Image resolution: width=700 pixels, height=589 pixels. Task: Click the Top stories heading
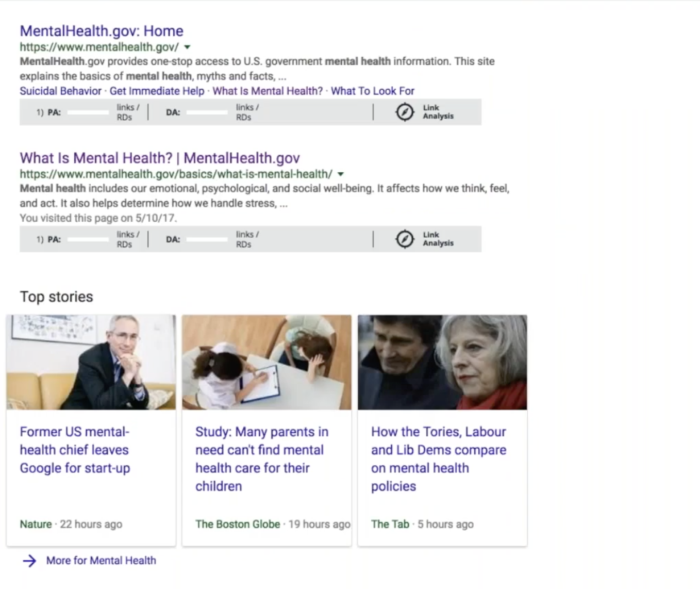(x=57, y=297)
